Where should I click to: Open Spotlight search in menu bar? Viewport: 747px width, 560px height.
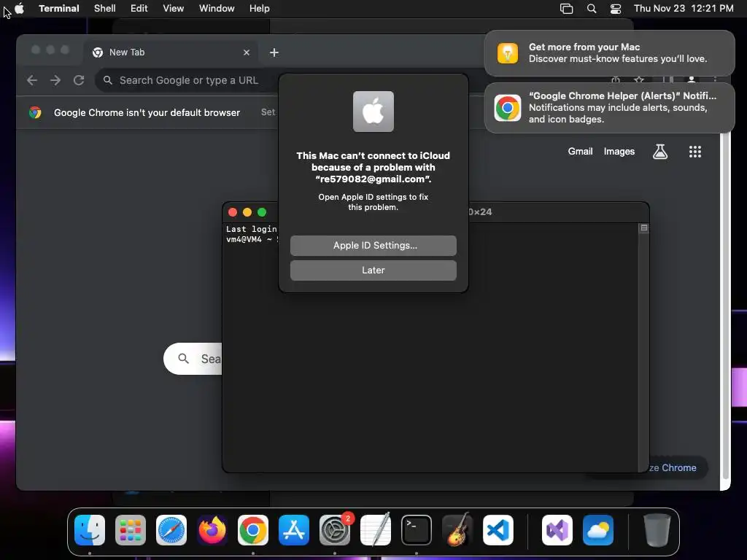pos(591,9)
